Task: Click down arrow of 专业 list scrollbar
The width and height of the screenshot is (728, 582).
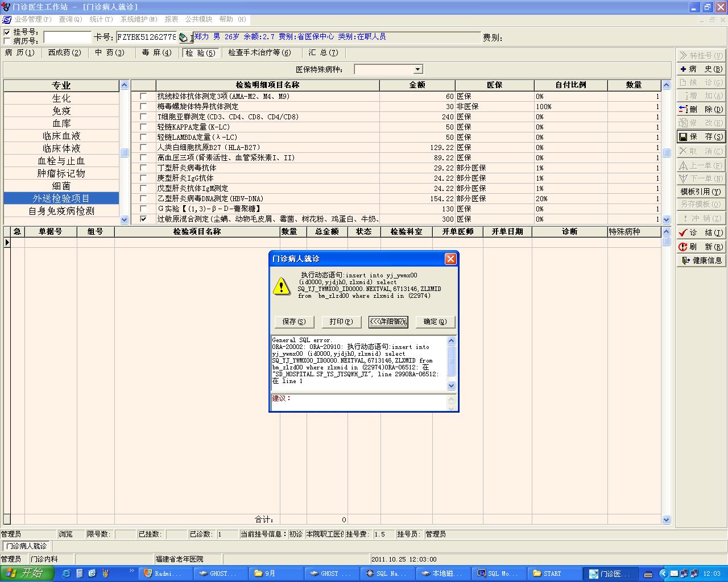Action: coord(125,219)
